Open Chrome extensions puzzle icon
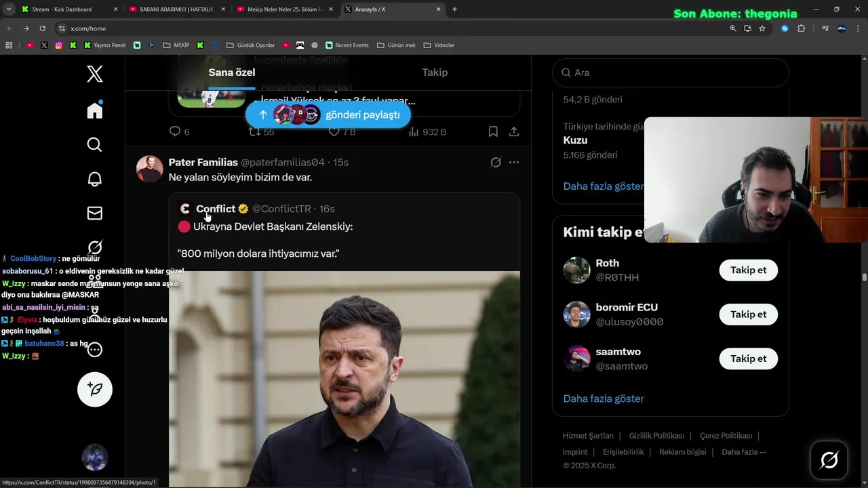Viewport: 868px width, 488px height. (802, 28)
